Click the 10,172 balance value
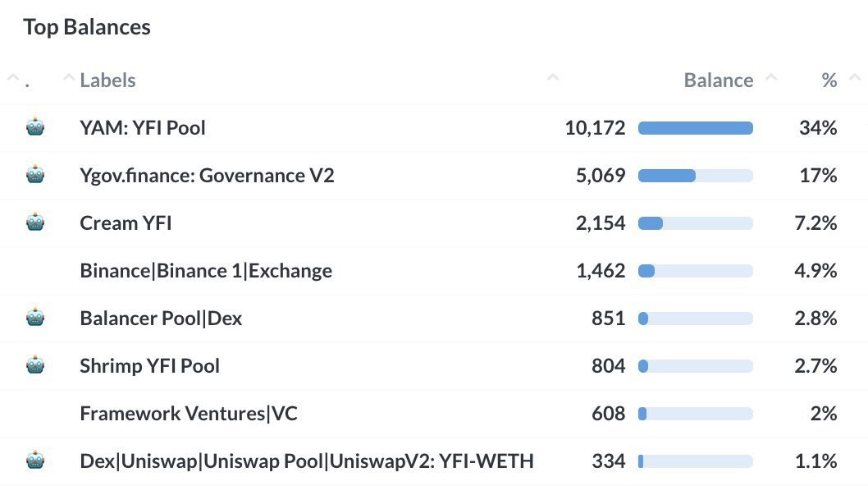Viewport: 868px width, 486px height. tap(595, 128)
